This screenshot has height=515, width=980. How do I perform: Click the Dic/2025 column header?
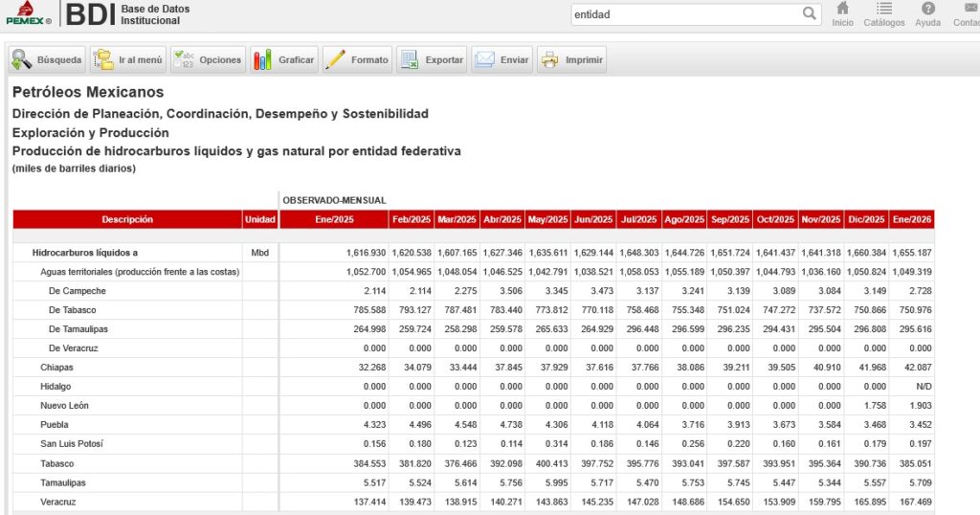866,219
